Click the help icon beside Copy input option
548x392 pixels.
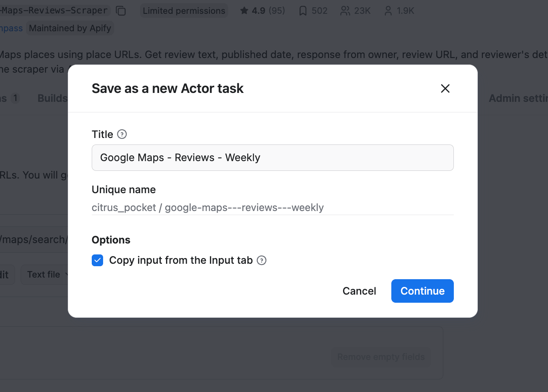pos(262,260)
